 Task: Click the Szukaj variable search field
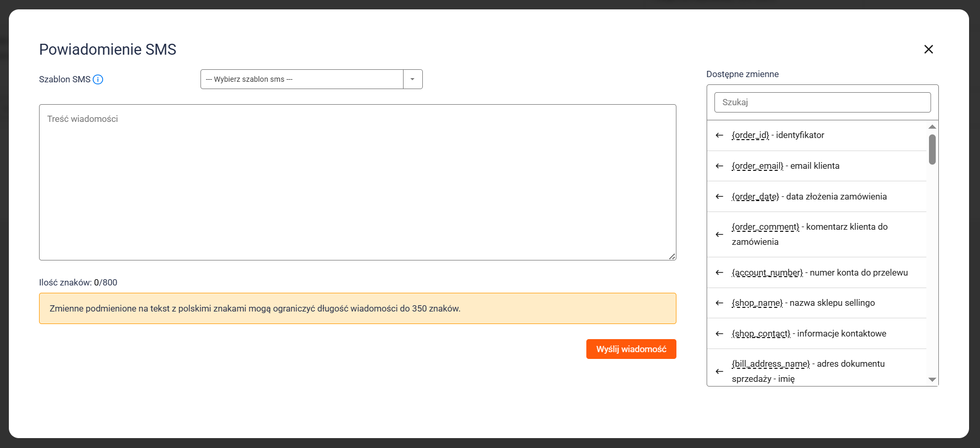click(x=822, y=103)
